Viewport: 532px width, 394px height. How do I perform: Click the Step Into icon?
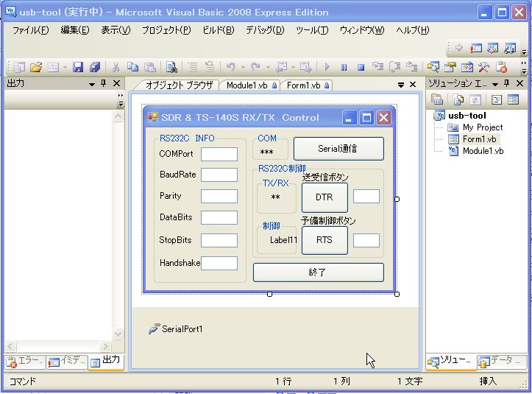pyautogui.click(x=377, y=67)
